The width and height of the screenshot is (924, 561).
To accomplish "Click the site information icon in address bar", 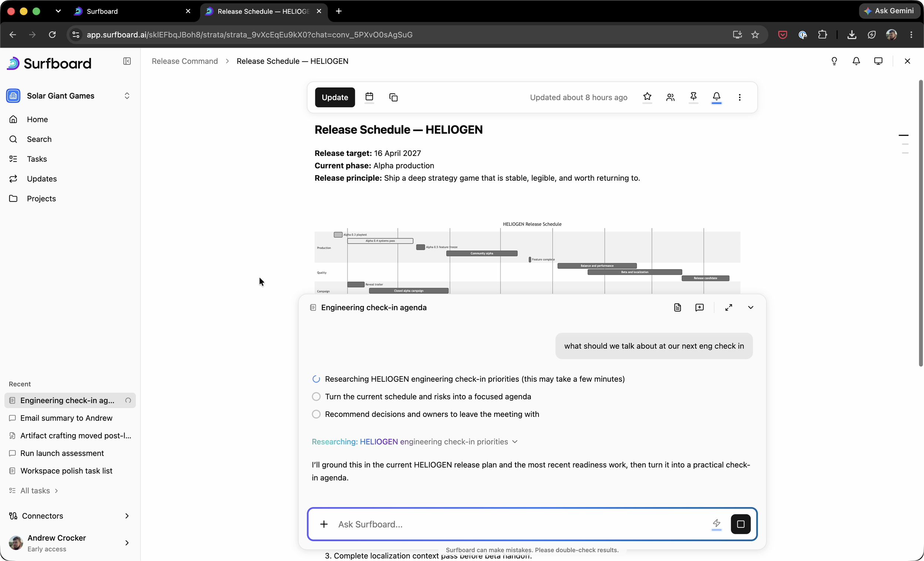I will point(76,34).
